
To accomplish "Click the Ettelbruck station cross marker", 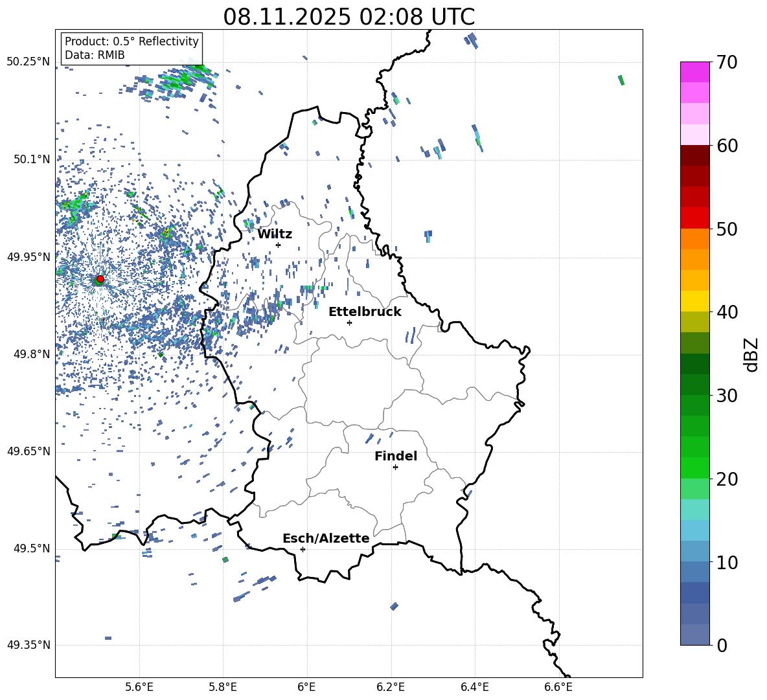I will [349, 322].
